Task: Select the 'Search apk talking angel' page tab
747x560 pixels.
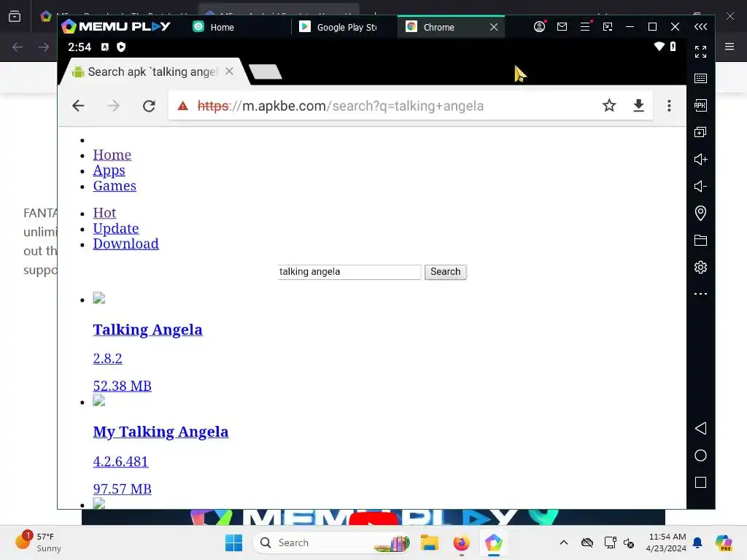Action: coord(151,72)
